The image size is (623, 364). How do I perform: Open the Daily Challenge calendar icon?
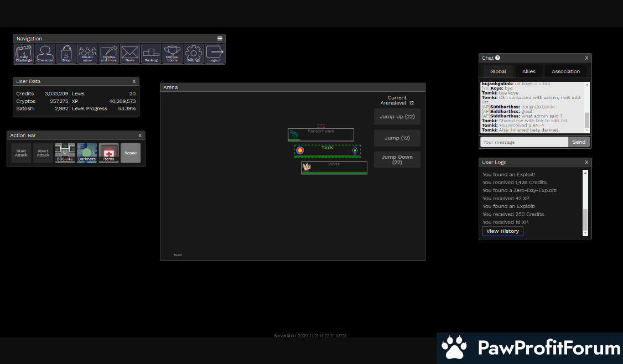click(24, 54)
